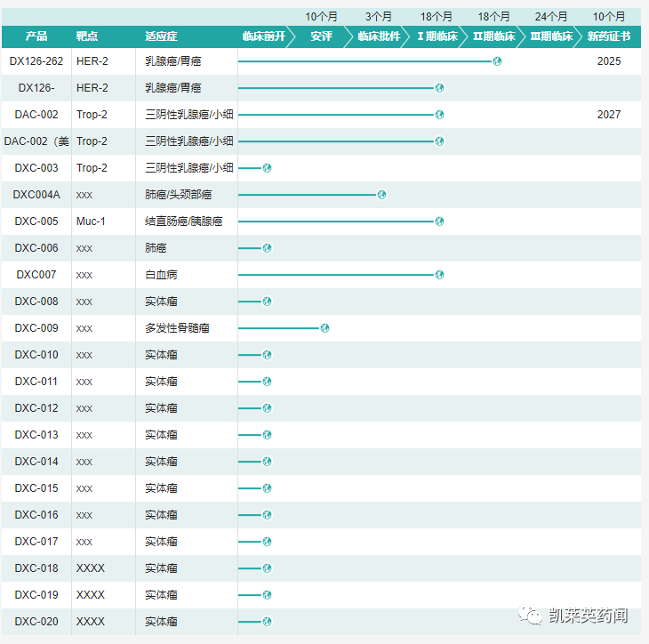649x644 pixels.
Task: Select the globe marker for DXC-009
Action: click(x=324, y=328)
